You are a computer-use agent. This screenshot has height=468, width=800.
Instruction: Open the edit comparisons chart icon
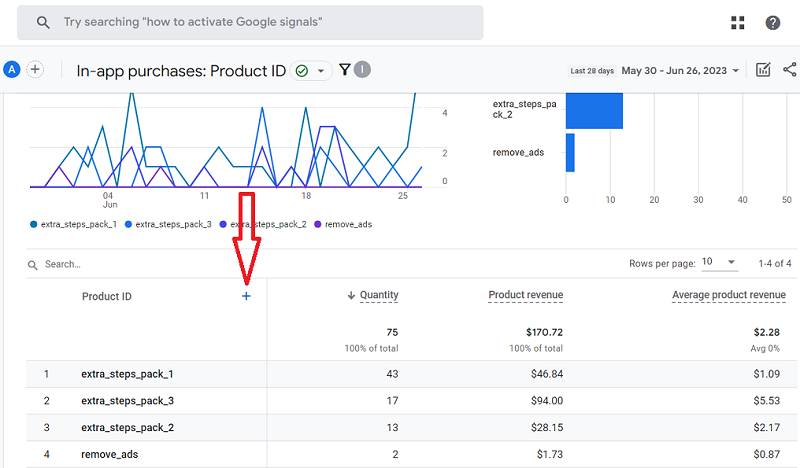point(763,70)
